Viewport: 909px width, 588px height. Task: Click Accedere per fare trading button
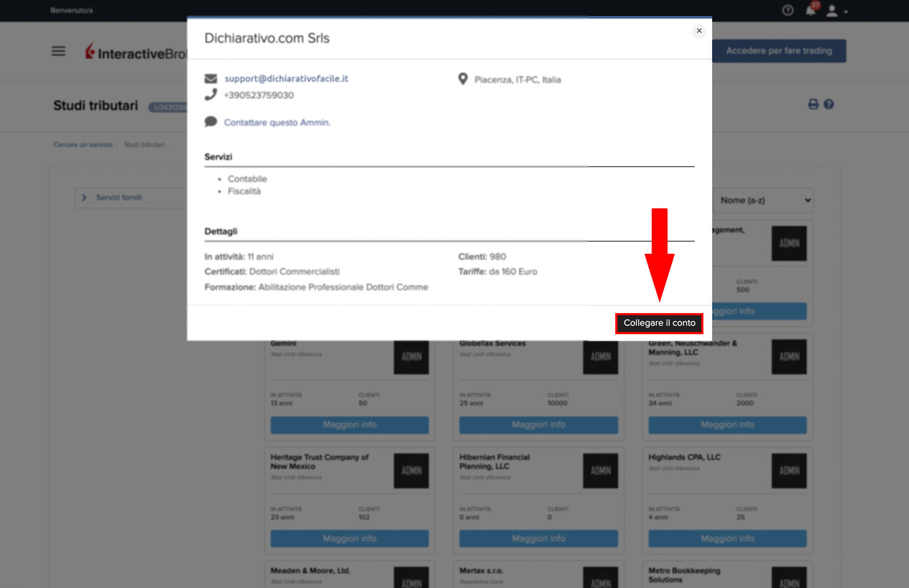pos(779,51)
